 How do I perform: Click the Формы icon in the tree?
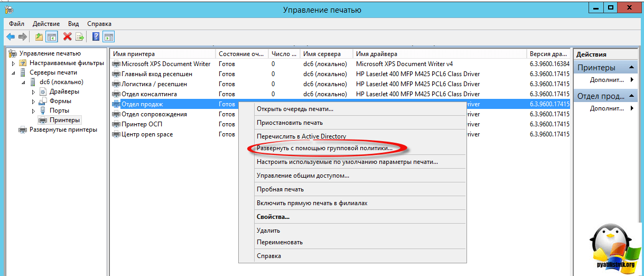pos(43,101)
